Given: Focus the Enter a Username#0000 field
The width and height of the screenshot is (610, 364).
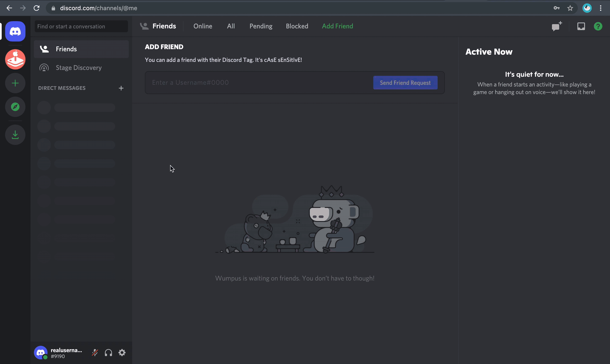Looking at the screenshot, I should [x=259, y=83].
